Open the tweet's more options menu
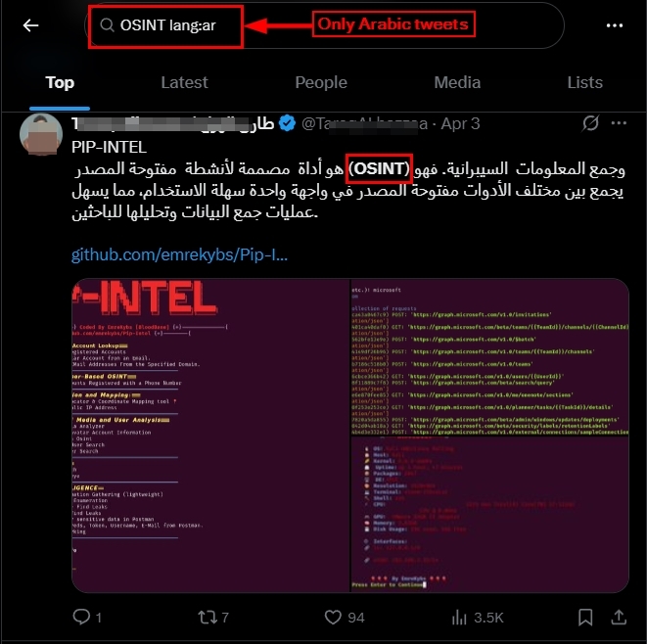The image size is (647, 644). (x=619, y=123)
